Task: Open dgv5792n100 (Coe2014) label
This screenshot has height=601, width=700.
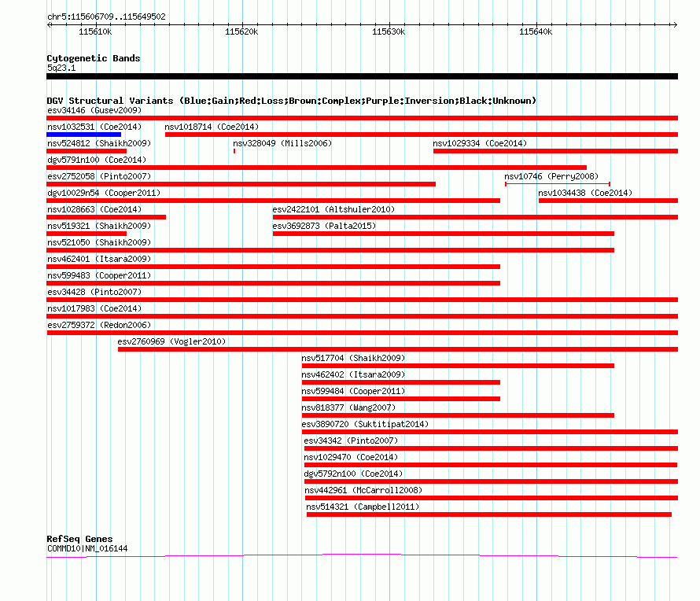Action: point(353,474)
